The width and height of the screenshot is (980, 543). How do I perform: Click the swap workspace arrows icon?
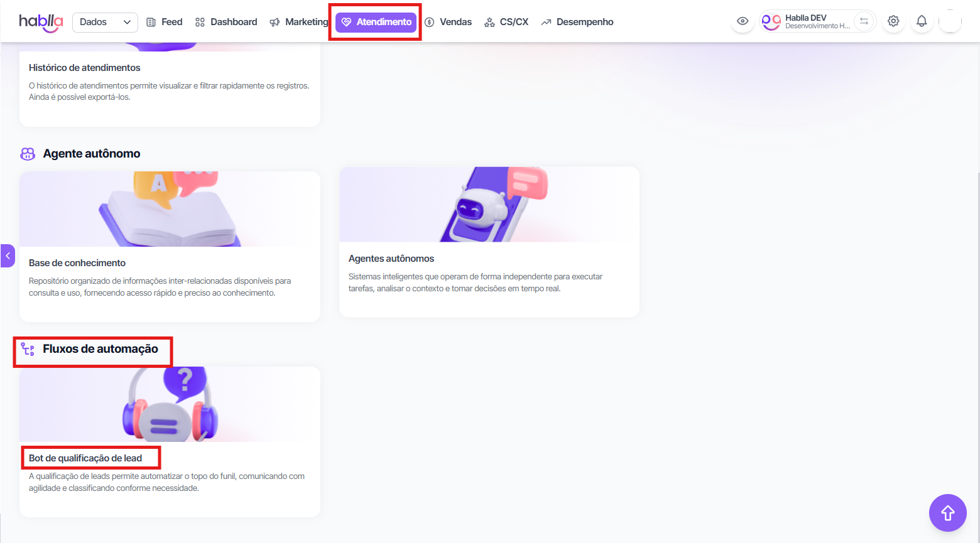pyautogui.click(x=864, y=21)
